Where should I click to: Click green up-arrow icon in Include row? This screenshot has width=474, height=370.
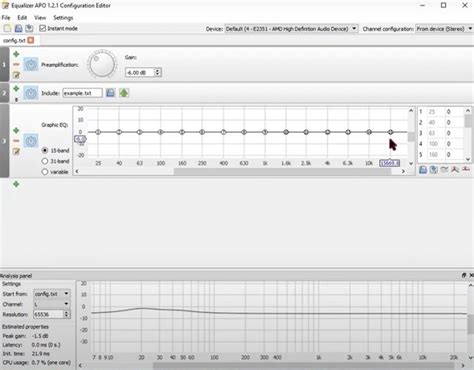(124, 93)
